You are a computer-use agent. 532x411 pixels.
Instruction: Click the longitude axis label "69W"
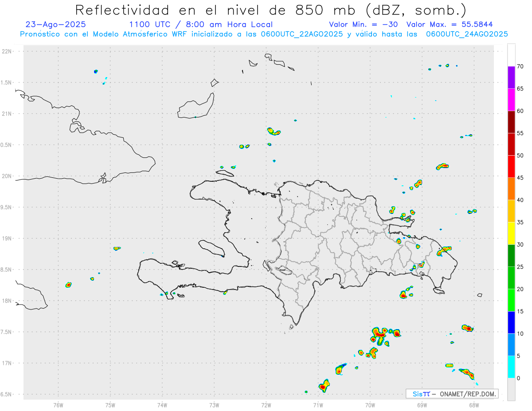422,405
